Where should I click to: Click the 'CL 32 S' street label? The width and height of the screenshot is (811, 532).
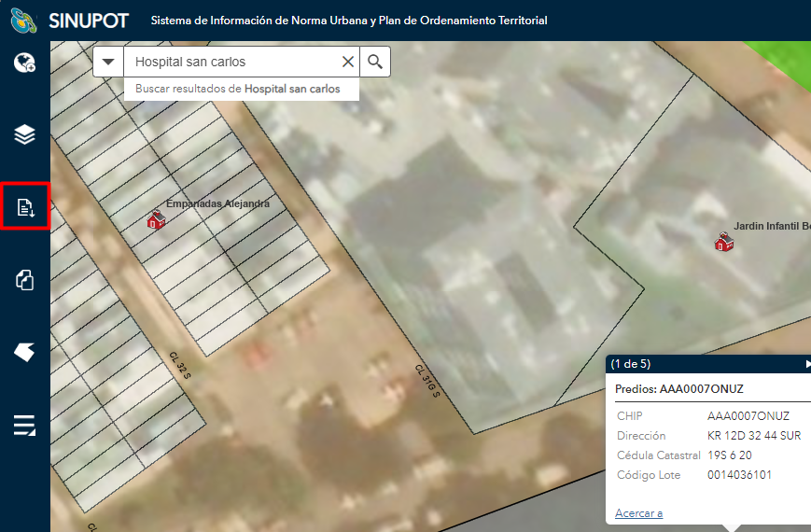(179, 365)
